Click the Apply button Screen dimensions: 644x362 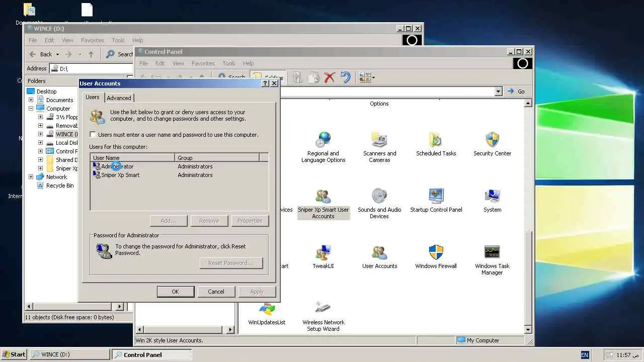(257, 292)
